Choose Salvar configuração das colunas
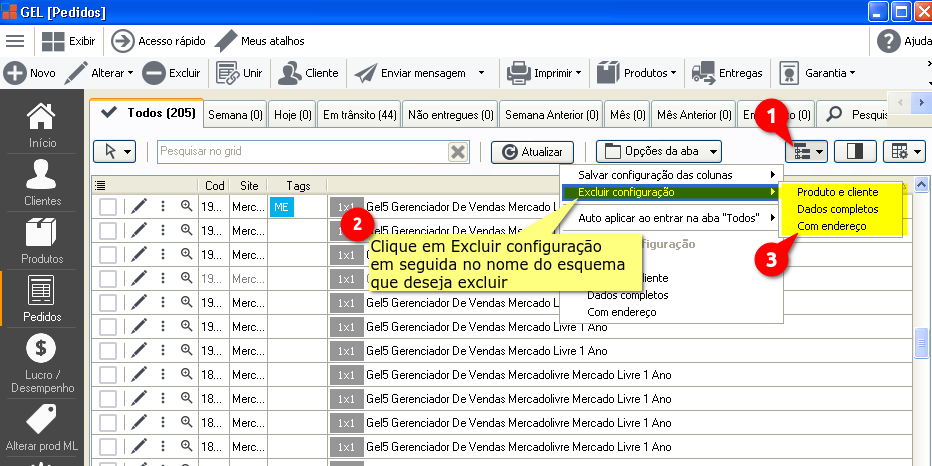Image resolution: width=932 pixels, height=466 pixels. pyautogui.click(x=672, y=175)
